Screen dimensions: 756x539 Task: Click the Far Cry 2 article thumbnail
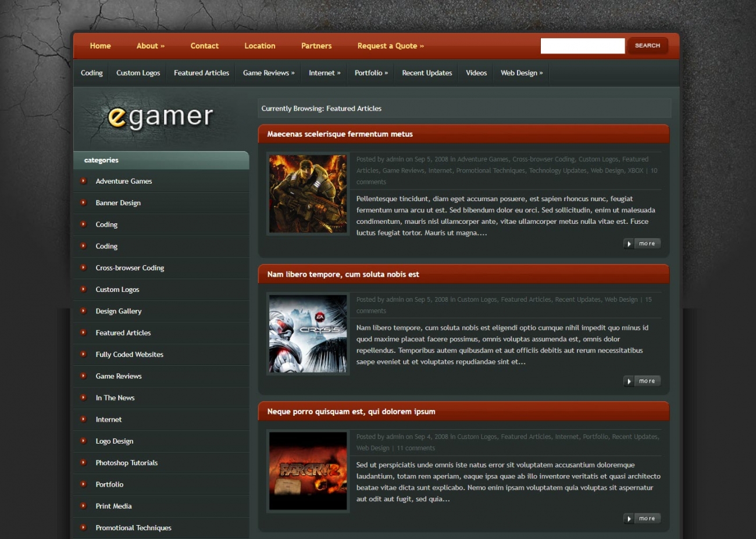[x=308, y=471]
